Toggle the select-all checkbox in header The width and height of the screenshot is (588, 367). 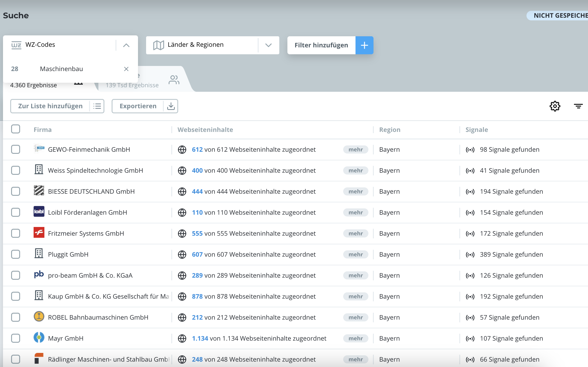coord(16,129)
